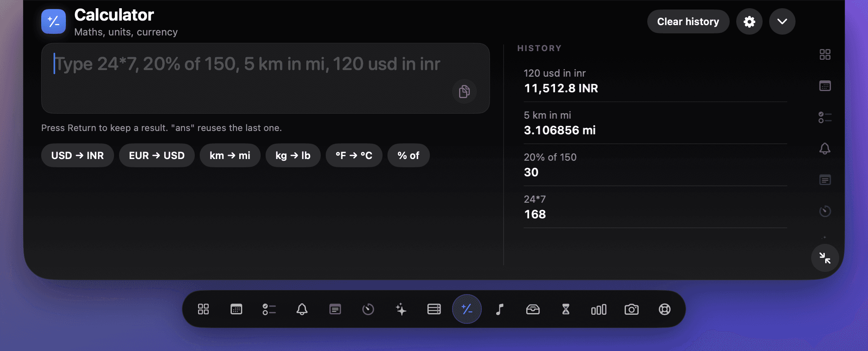Click the timer icon in the right sidebar

coord(825,211)
